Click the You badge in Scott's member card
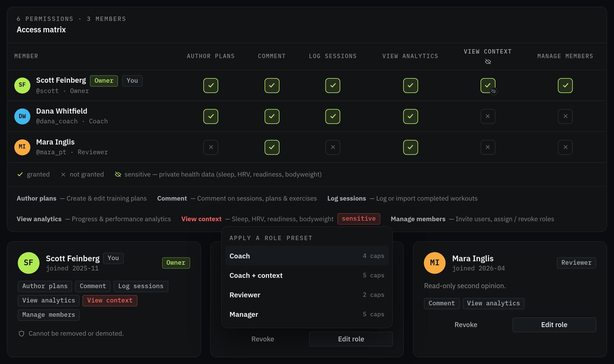 [113, 258]
